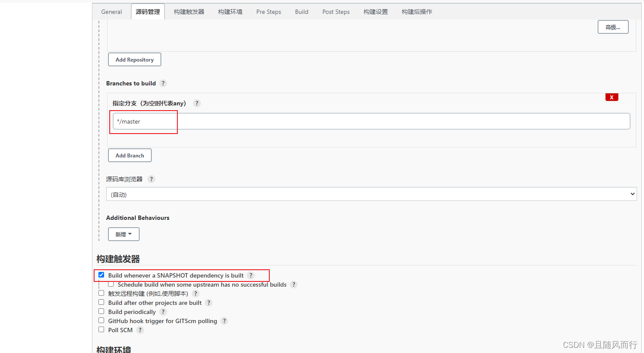The height and width of the screenshot is (353, 644).
Task: Switch to Post Steps tab
Action: coord(336,12)
